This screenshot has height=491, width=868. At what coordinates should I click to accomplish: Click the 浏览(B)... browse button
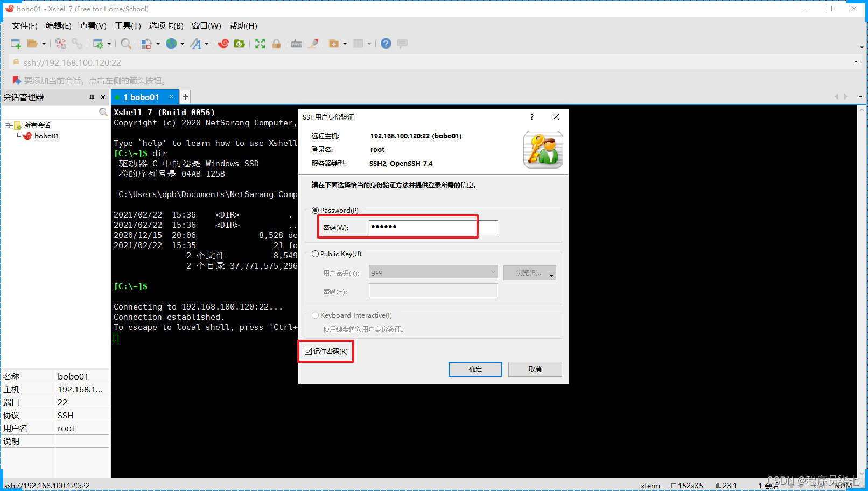[x=530, y=273]
